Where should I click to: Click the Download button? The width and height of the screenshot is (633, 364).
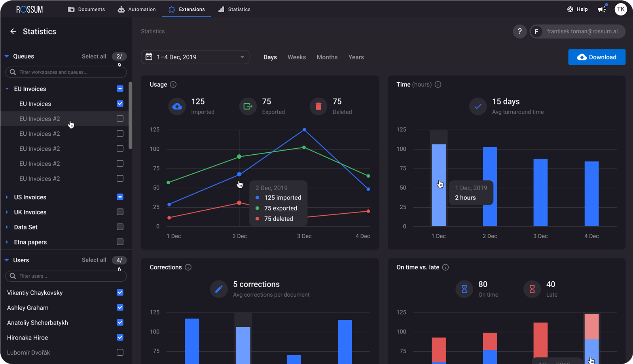(597, 57)
